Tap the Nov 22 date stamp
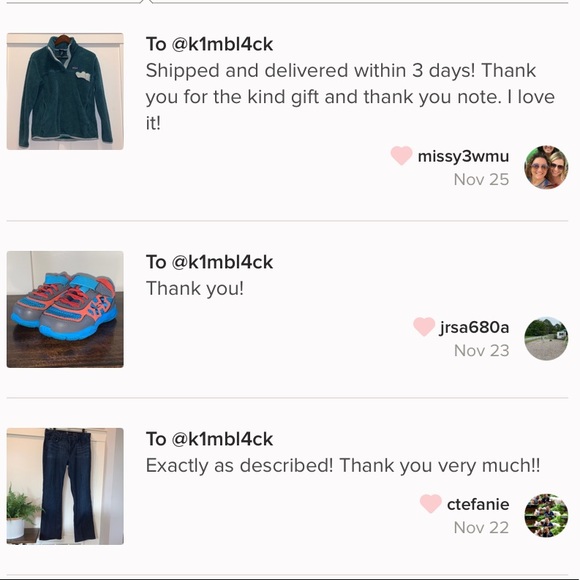Image resolution: width=580 pixels, height=580 pixels. click(x=481, y=528)
